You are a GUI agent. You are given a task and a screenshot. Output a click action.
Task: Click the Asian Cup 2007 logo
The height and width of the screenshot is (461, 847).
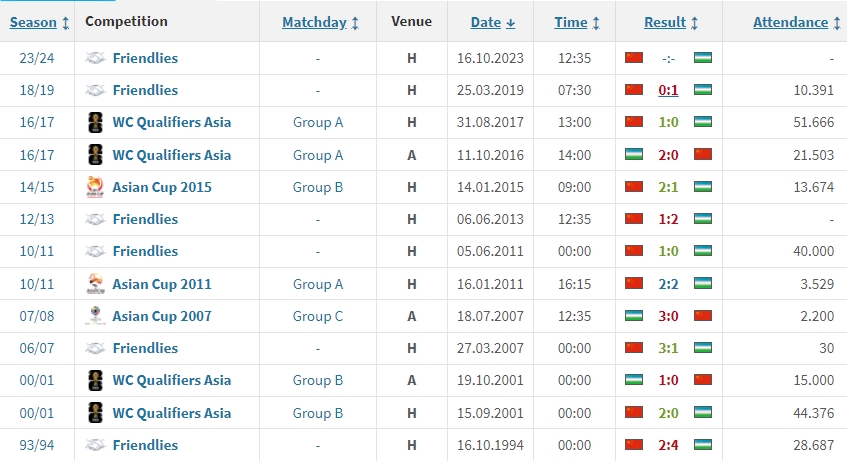pyautogui.click(x=95, y=316)
